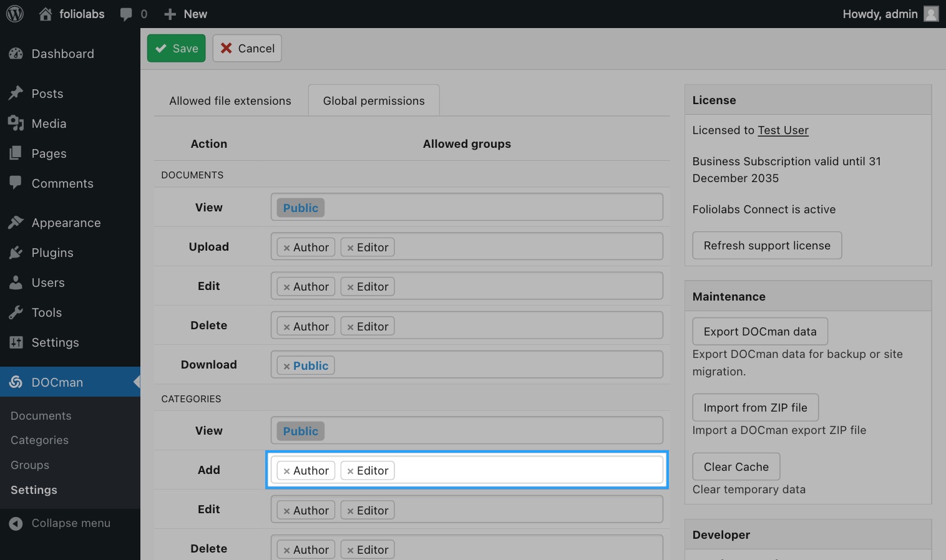Click the Documents View Public field

(x=467, y=207)
